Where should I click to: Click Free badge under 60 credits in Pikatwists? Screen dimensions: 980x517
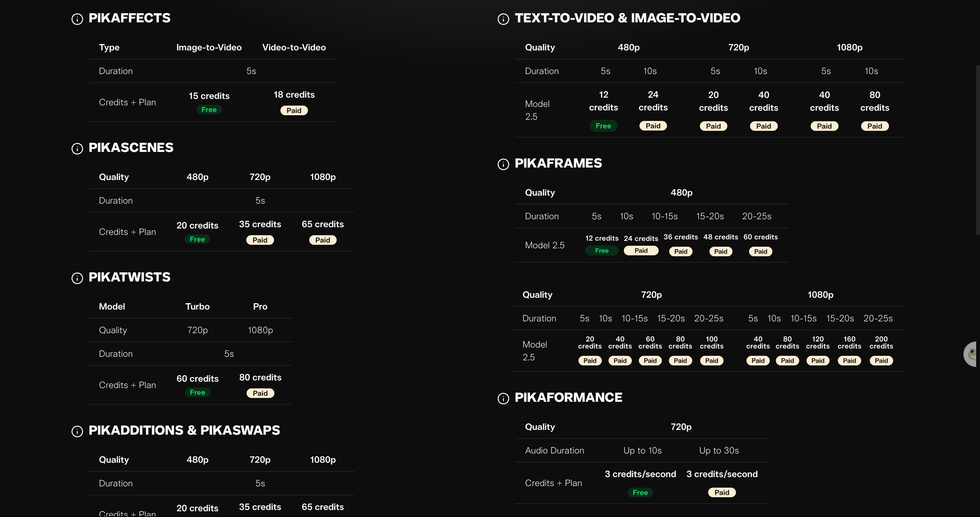coord(197,392)
